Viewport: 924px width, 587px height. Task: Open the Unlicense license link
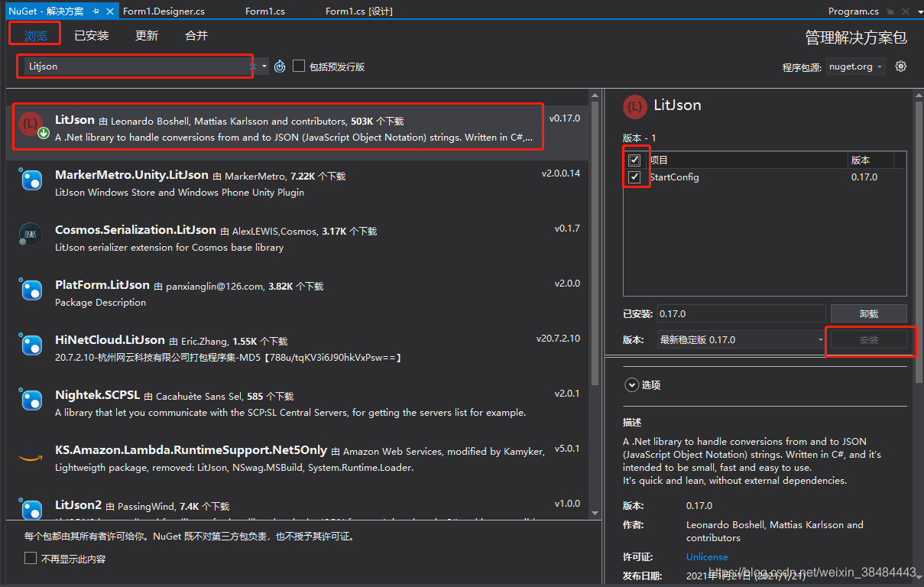coord(707,557)
